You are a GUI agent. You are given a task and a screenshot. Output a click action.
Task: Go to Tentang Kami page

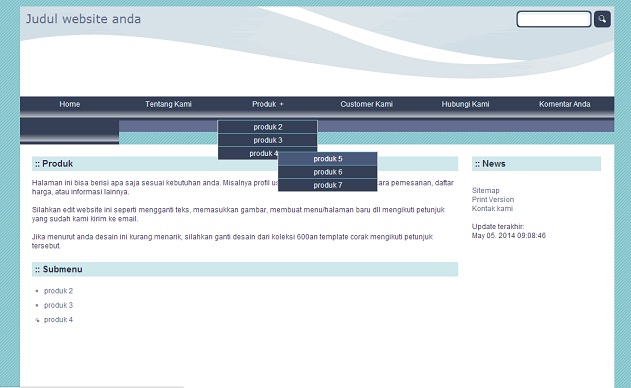coord(168,104)
